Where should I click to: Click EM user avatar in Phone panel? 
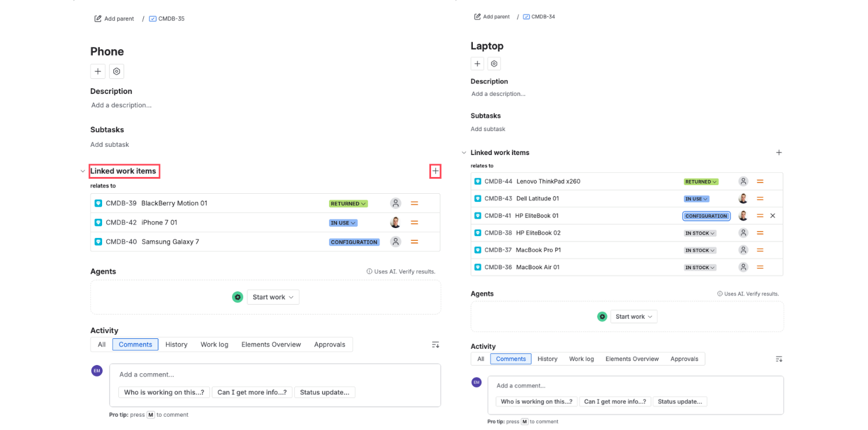coord(97,370)
